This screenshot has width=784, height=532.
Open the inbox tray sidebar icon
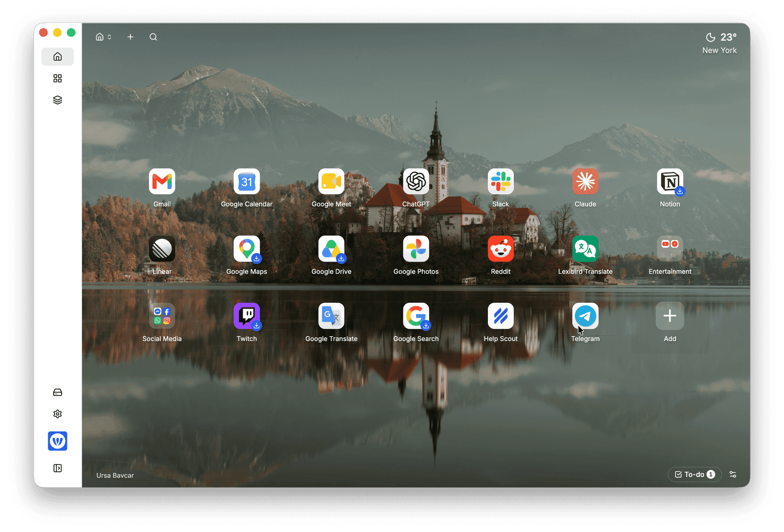[58, 392]
